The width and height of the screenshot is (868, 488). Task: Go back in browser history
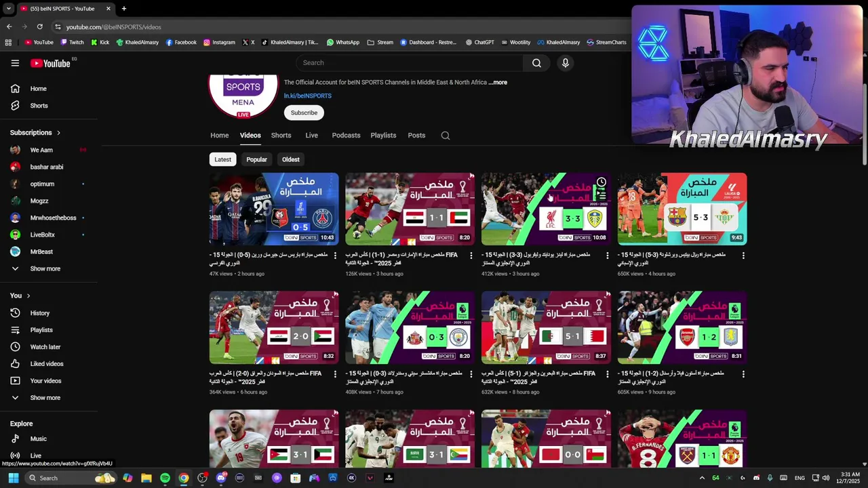pos(9,26)
